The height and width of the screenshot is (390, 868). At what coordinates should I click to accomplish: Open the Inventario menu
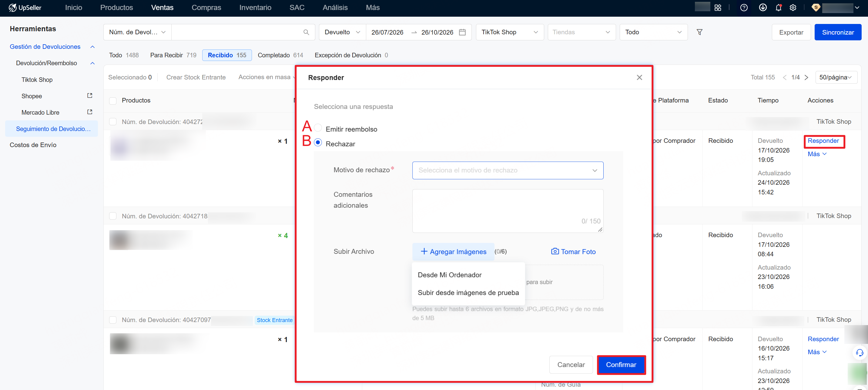255,7
